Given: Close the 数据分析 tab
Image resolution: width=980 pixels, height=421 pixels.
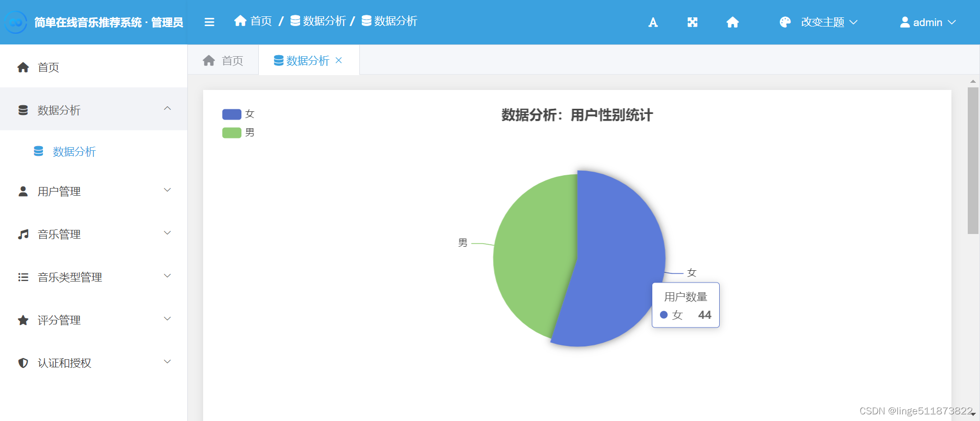Looking at the screenshot, I should [338, 60].
